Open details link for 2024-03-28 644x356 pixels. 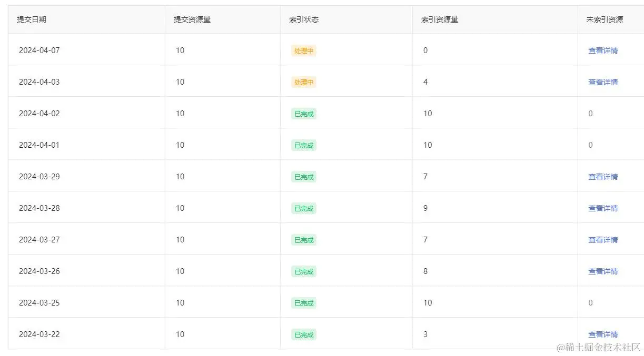click(x=602, y=208)
